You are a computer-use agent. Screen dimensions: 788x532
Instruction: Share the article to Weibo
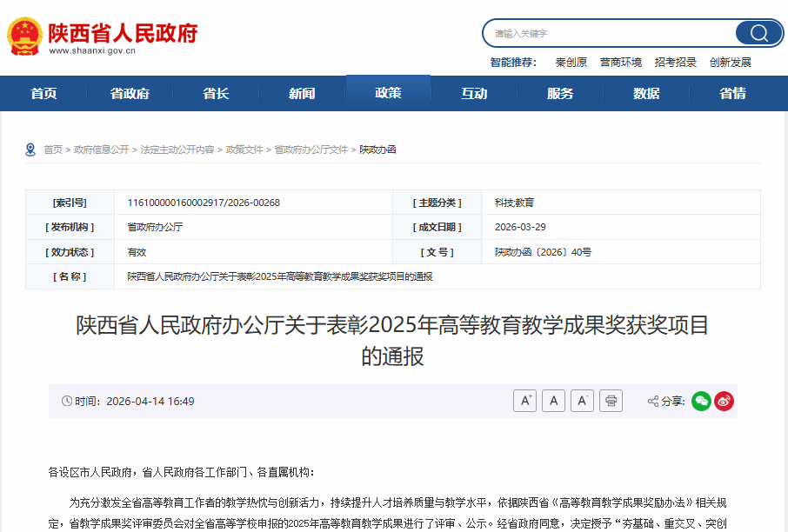pos(724,401)
